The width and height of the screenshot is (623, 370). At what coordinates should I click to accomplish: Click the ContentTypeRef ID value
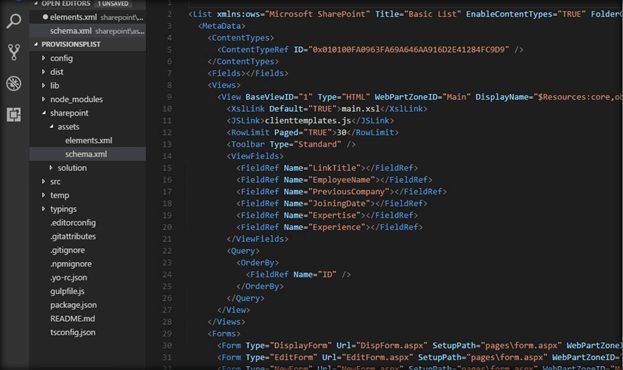[408, 50]
